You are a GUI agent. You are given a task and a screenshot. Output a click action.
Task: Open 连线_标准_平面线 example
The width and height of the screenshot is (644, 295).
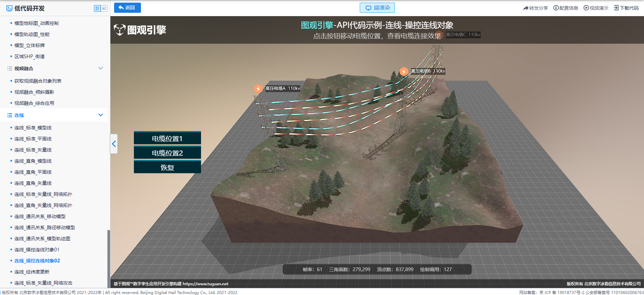(33, 139)
